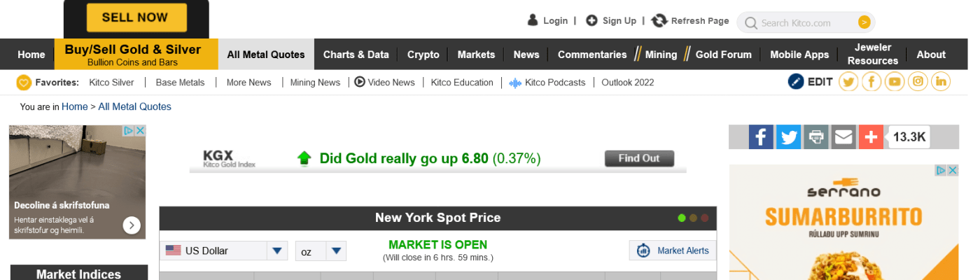Viewport: 980px width, 280px height.
Task: Share this page on Twitter
Action: click(x=788, y=137)
